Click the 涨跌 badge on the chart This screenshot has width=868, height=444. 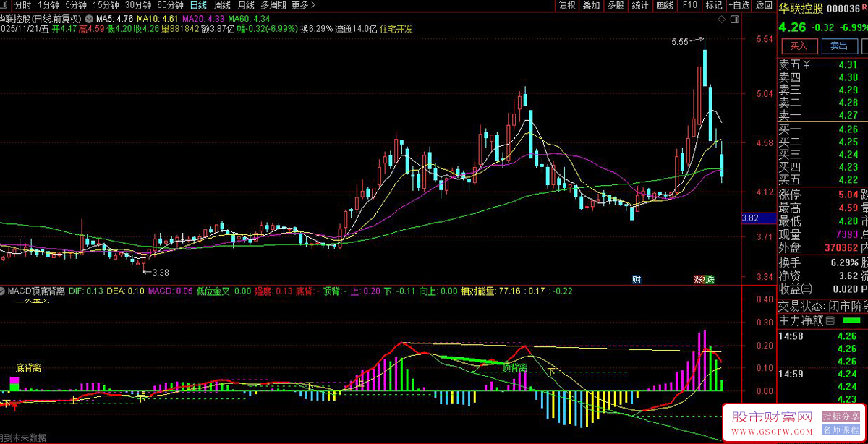click(x=704, y=279)
